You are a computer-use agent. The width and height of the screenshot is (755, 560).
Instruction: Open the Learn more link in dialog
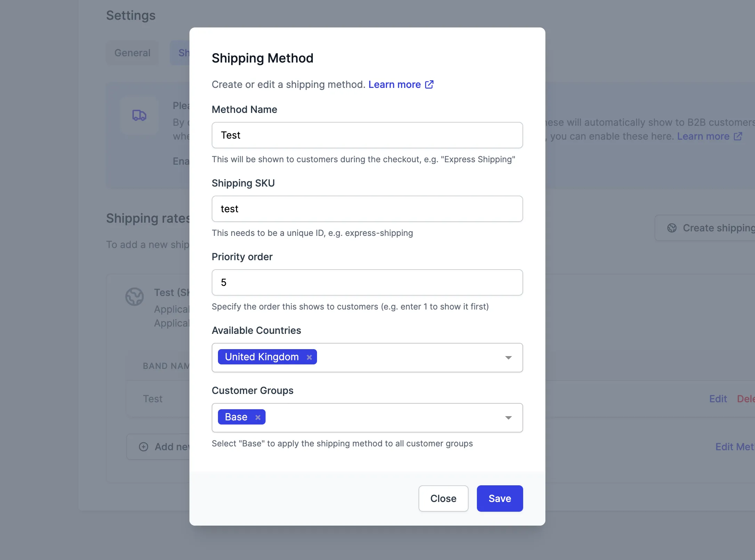395,84
